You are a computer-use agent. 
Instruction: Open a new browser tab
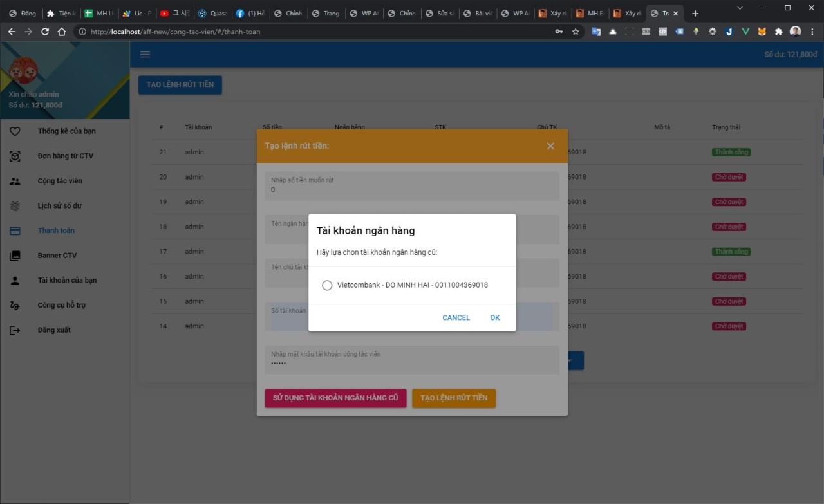click(695, 14)
